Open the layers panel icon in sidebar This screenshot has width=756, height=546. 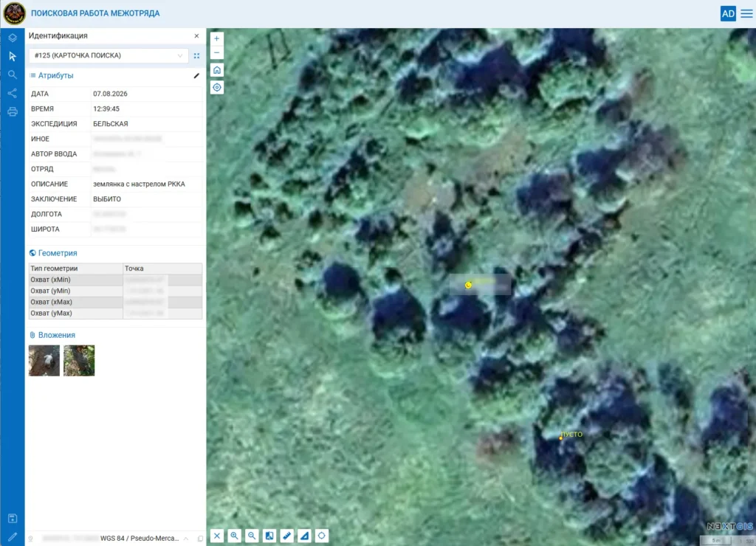[x=13, y=38]
